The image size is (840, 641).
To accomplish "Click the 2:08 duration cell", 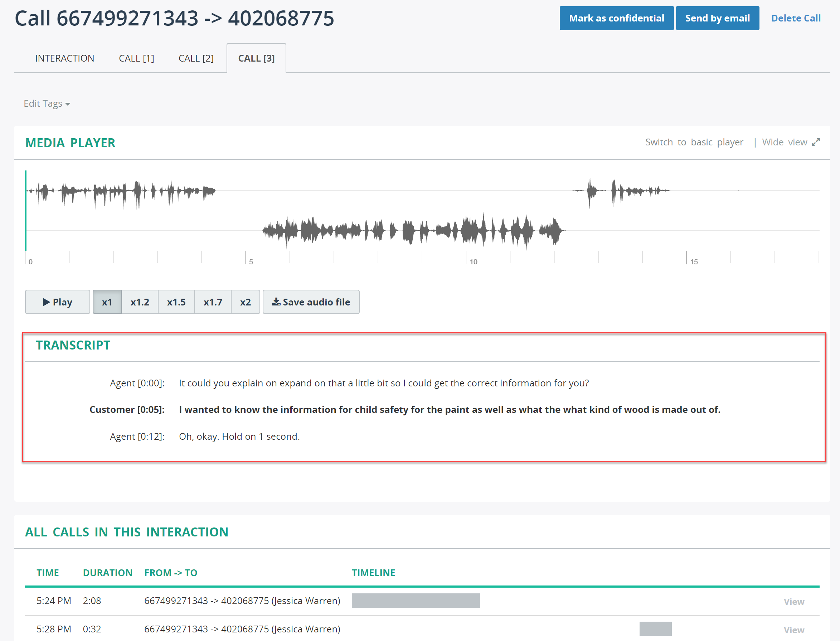I will click(92, 601).
